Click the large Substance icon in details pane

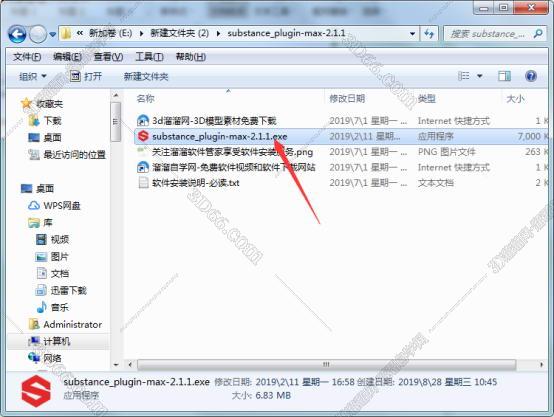(36, 391)
